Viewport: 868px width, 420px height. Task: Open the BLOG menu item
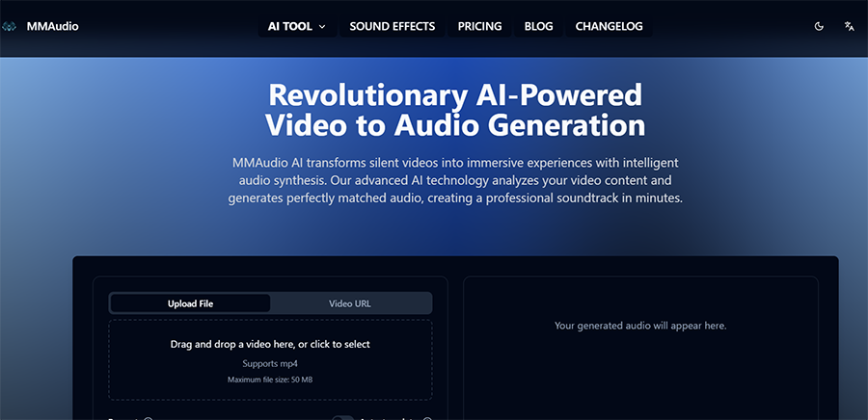point(538,27)
